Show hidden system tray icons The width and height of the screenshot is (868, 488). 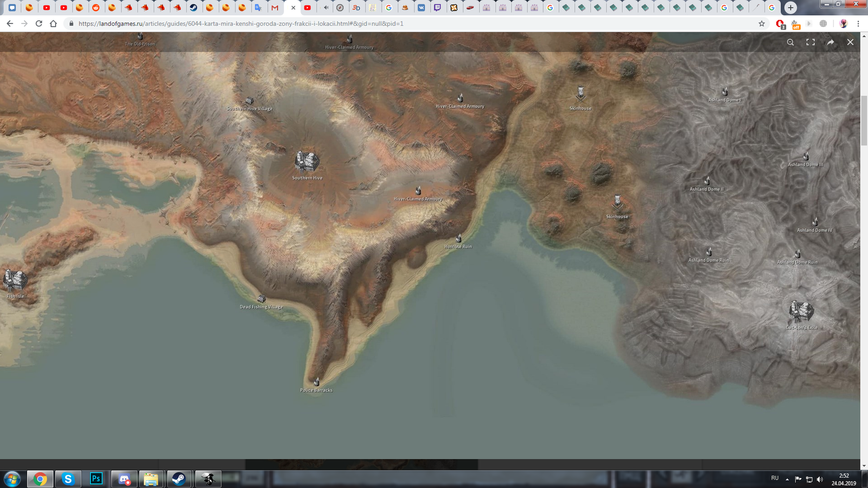pyautogui.click(x=787, y=479)
